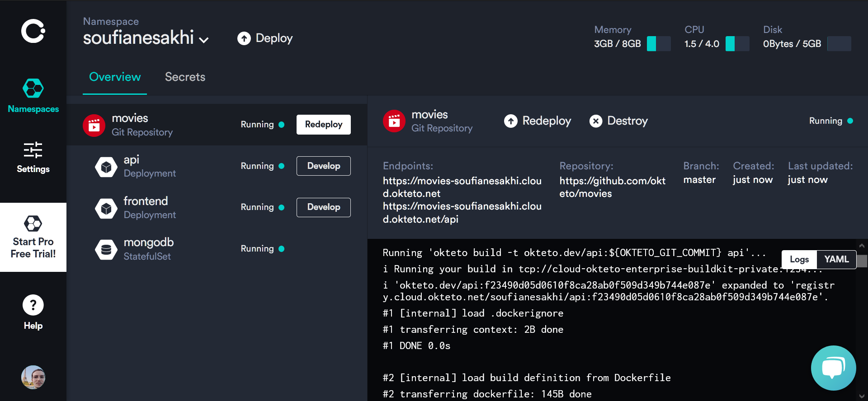This screenshot has height=401, width=868.
Task: Click the api Deployment hexagon icon
Action: click(x=106, y=167)
